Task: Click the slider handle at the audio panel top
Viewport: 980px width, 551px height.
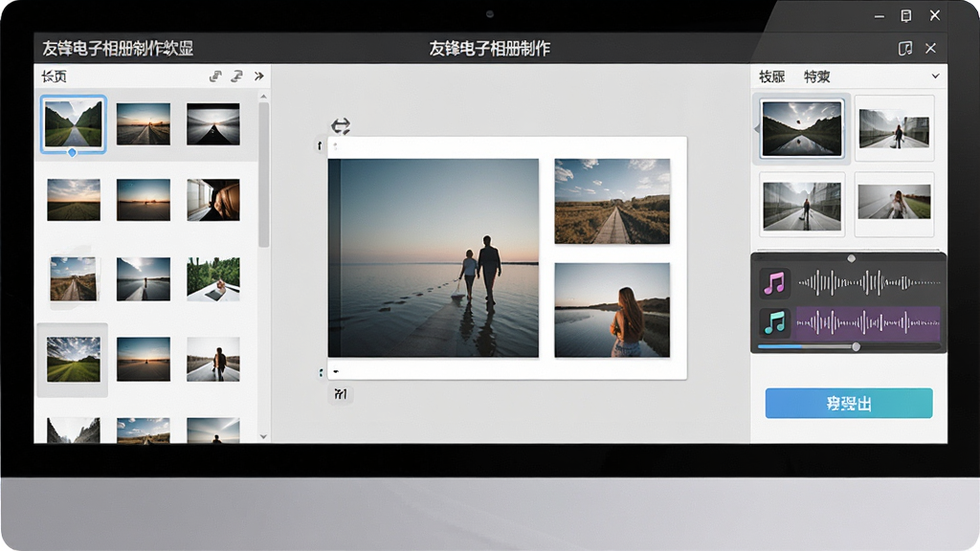Action: point(851,258)
